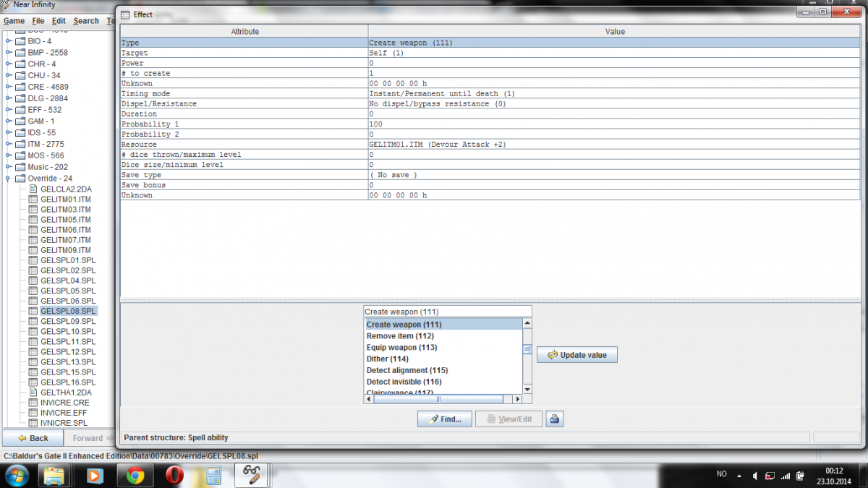The height and width of the screenshot is (488, 868).
Task: Open Calculator from the taskbar
Action: point(213,476)
